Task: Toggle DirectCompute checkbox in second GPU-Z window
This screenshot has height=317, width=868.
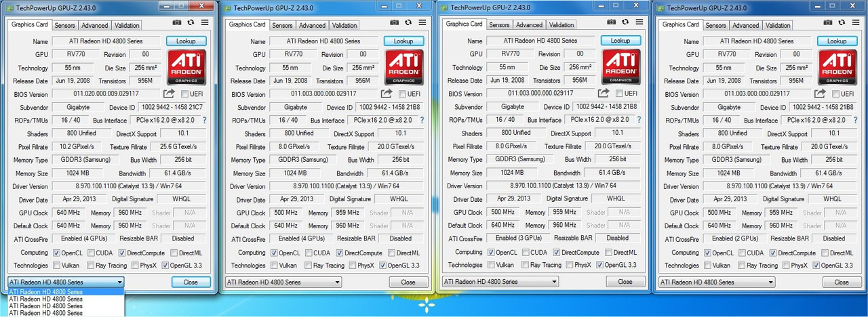Action: (x=340, y=253)
